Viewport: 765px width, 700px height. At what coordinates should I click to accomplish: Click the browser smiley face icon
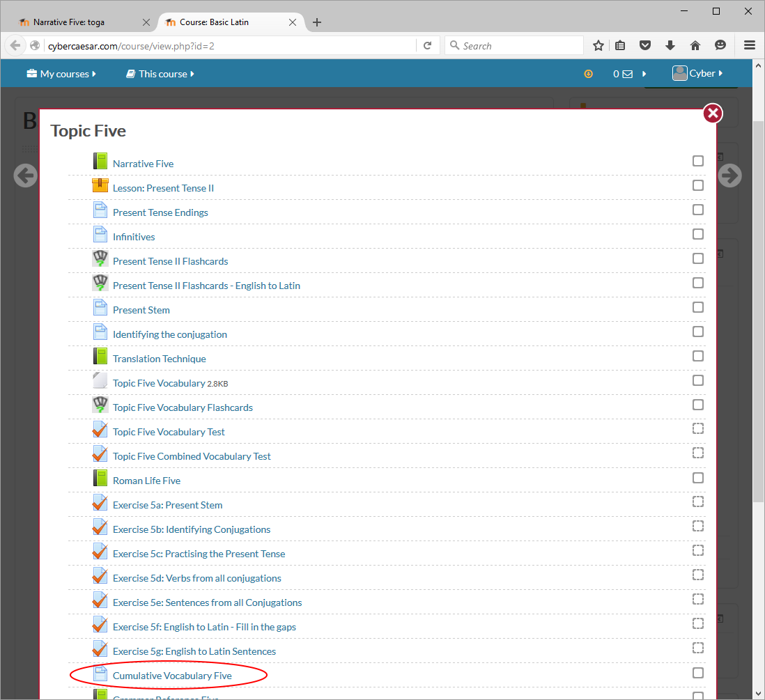(720, 45)
